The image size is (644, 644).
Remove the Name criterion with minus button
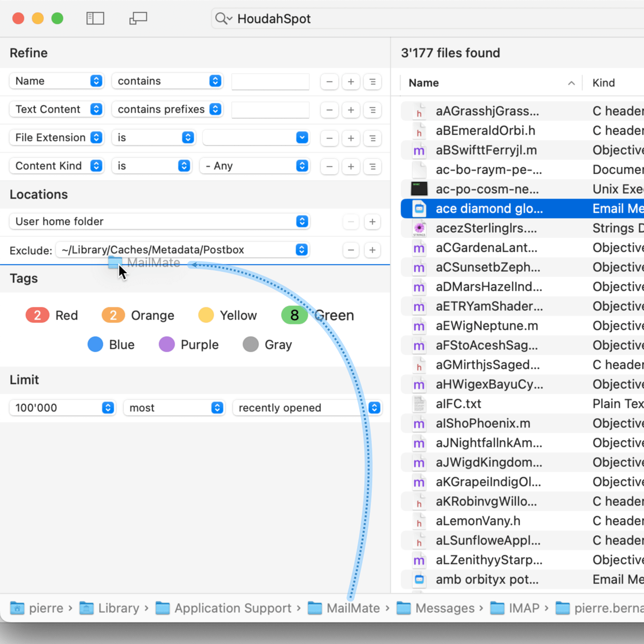click(329, 82)
